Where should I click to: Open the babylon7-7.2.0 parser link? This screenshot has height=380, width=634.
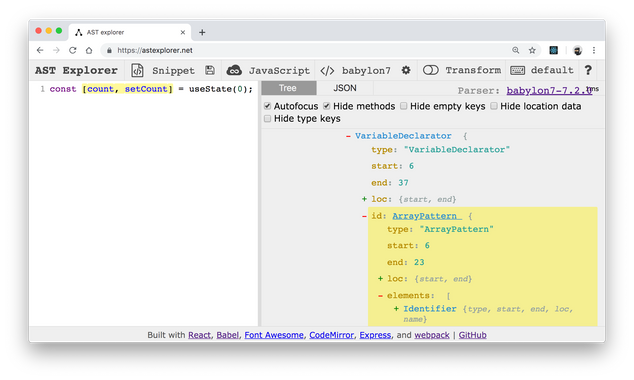point(549,91)
